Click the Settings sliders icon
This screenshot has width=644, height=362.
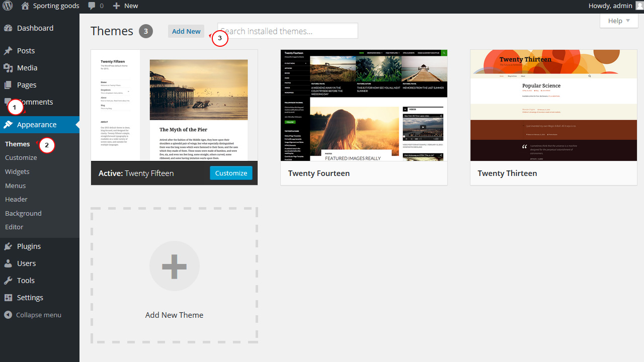point(8,298)
